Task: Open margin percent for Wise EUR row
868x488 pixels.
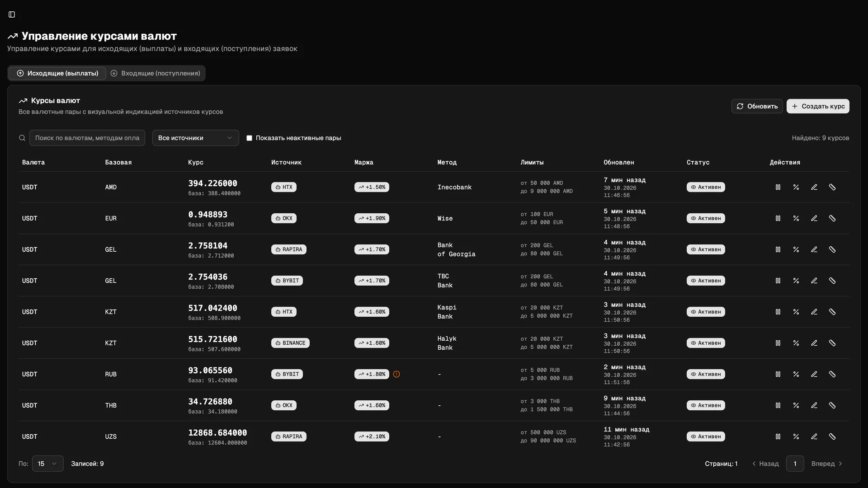Action: click(x=796, y=218)
